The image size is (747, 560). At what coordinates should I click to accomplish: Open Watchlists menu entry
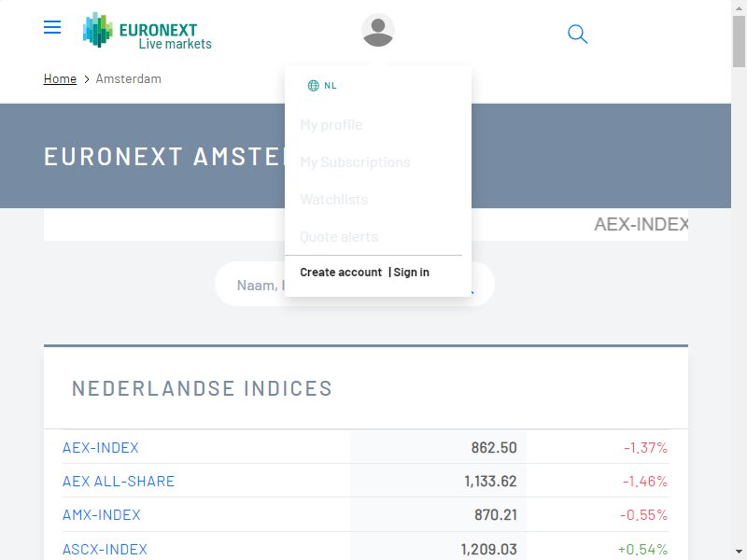click(x=334, y=199)
